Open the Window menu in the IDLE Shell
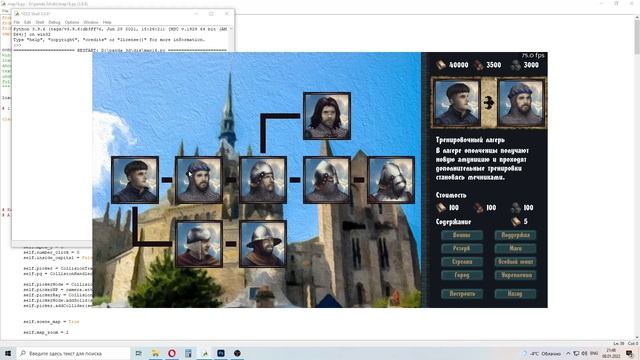This screenshot has width=640, height=360. point(91,22)
